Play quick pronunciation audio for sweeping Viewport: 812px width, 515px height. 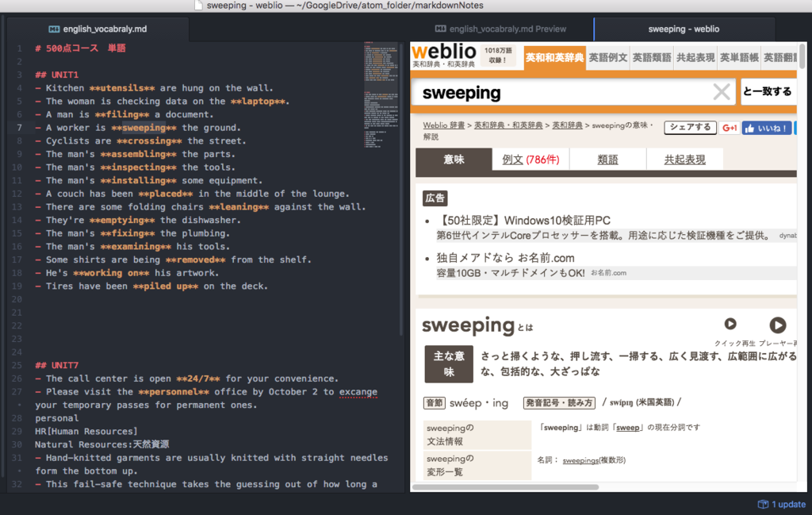[730, 324]
